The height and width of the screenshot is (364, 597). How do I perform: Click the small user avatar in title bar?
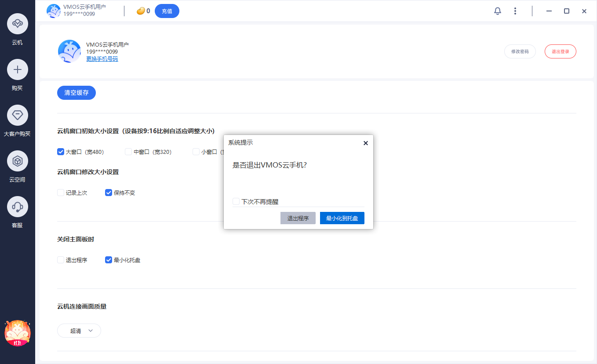[x=54, y=11]
